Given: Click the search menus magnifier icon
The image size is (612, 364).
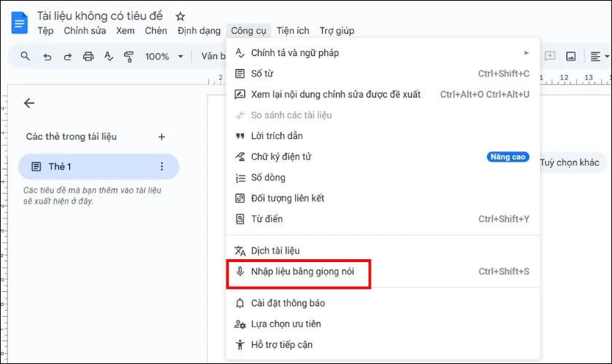Looking at the screenshot, I should (25, 56).
